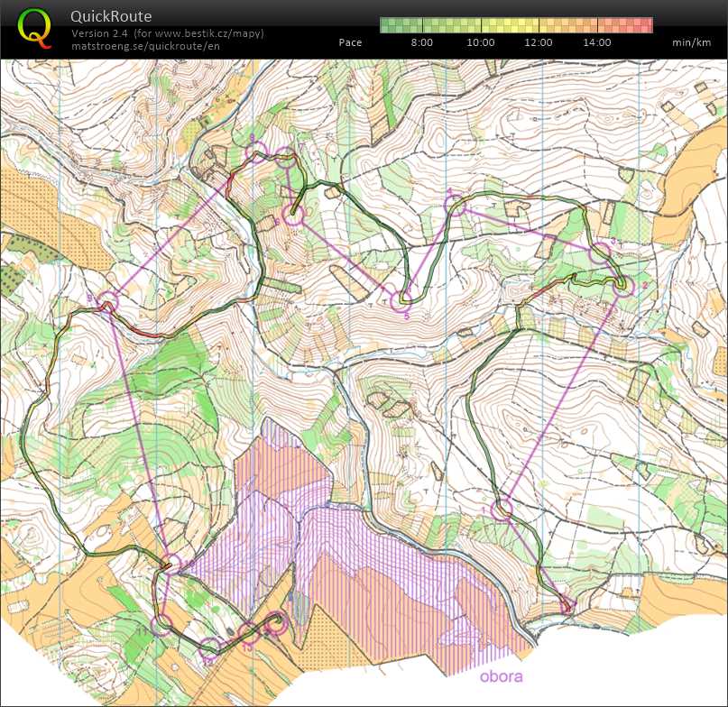Click the min/km unit label
The image size is (728, 707).
click(x=690, y=42)
